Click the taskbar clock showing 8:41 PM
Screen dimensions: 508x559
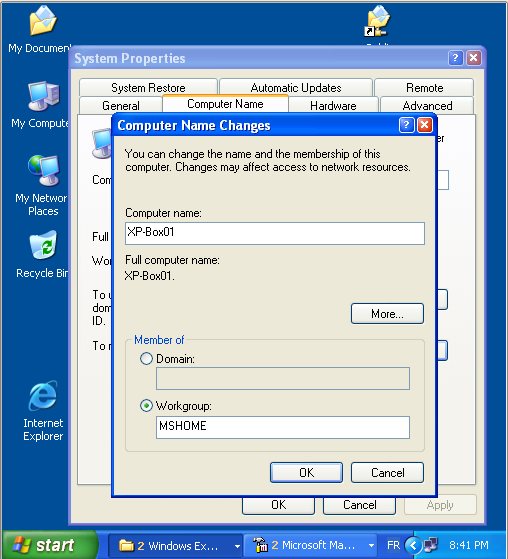pos(469,545)
